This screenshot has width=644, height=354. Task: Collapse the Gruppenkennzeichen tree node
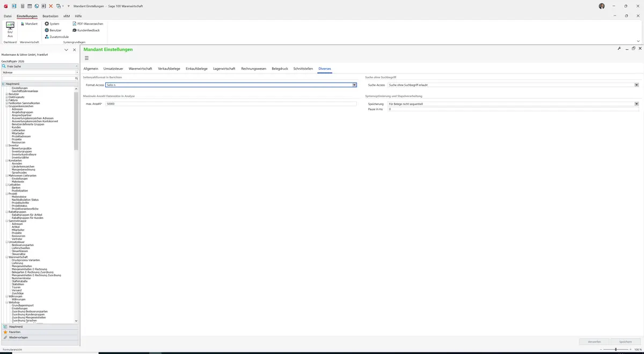coord(6,106)
